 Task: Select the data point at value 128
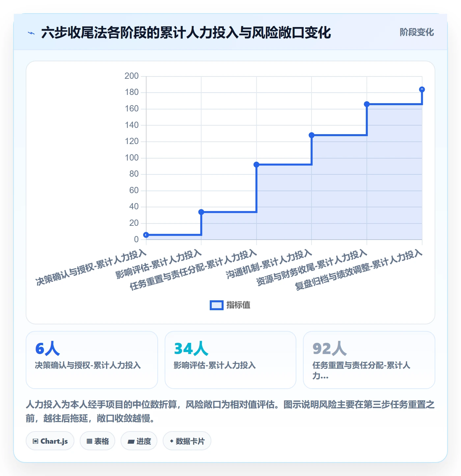(312, 135)
